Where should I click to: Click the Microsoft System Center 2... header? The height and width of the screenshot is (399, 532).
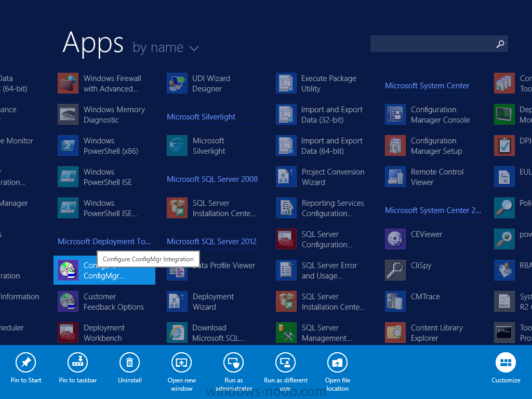pos(433,210)
